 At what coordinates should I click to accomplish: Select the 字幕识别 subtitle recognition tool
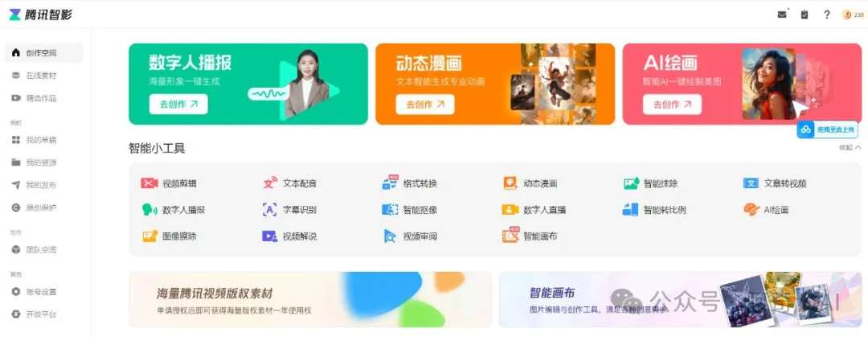pos(289,209)
